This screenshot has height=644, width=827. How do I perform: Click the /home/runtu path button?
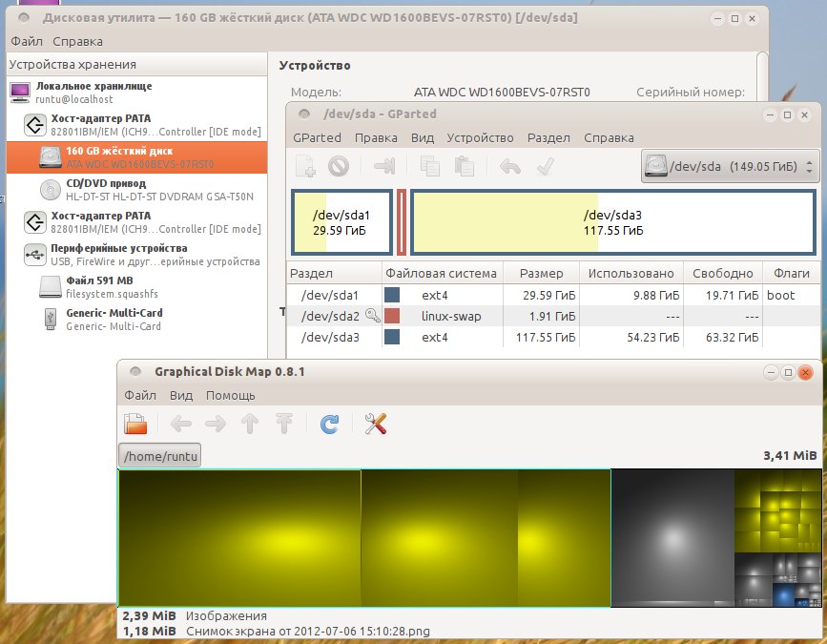(160, 456)
